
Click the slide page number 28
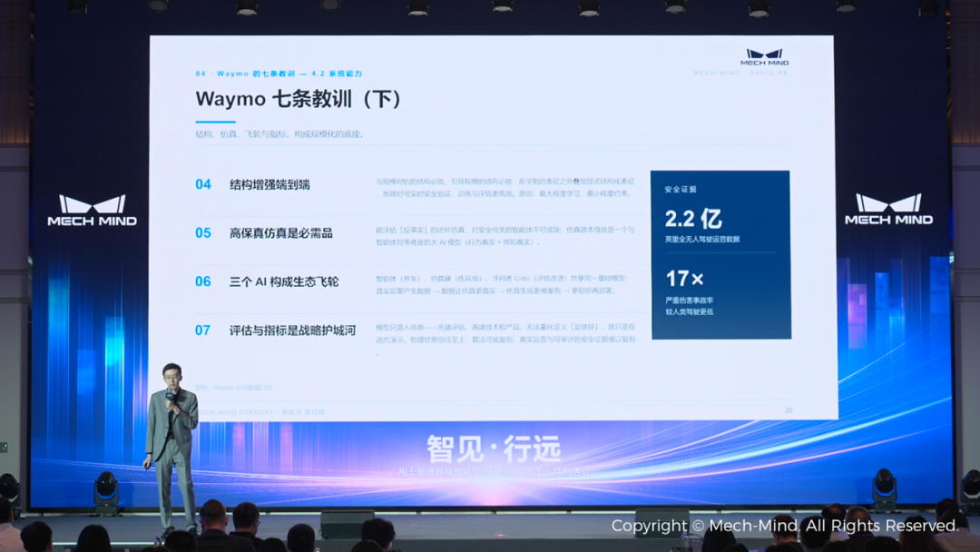(x=789, y=410)
